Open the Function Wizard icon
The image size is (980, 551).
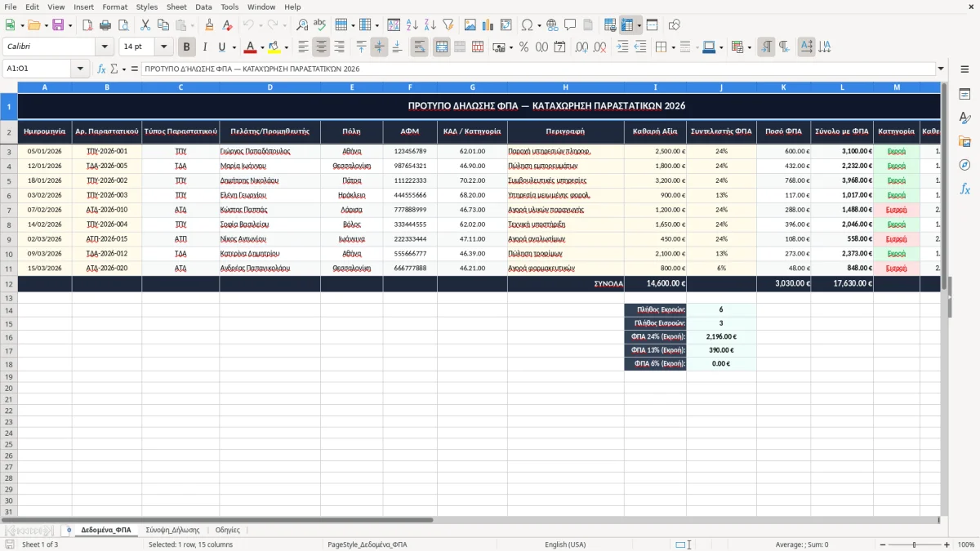coord(102,69)
